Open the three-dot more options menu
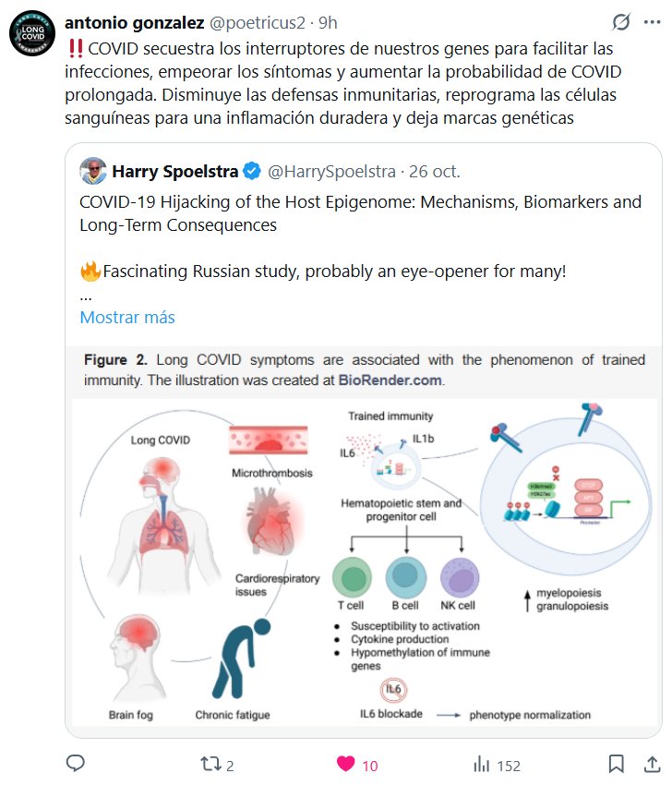Screen dimensions: 672x785 tap(652, 21)
